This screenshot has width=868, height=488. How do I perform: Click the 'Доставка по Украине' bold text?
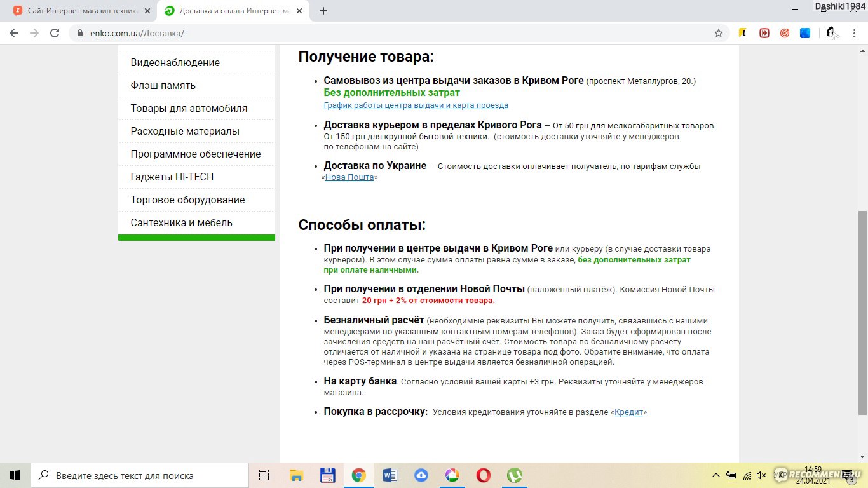tap(375, 166)
